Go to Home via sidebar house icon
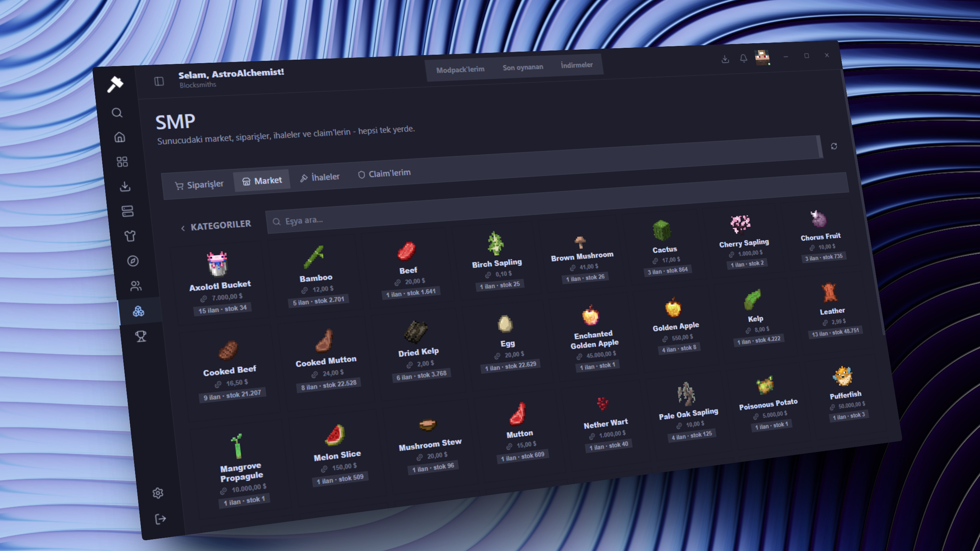This screenshot has width=980, height=551. pos(120,137)
